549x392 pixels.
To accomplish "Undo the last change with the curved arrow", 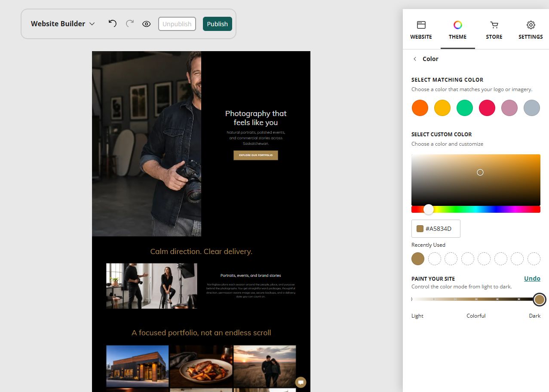I will pos(113,24).
